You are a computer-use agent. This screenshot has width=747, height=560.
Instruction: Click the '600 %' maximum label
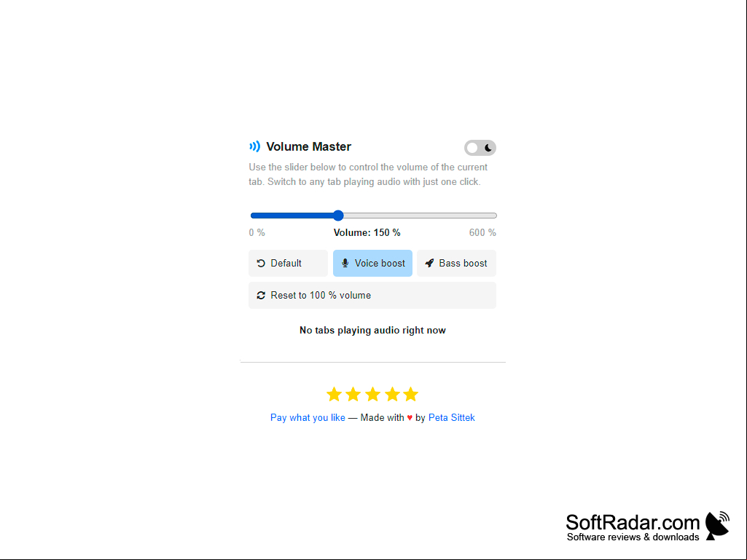coord(482,232)
